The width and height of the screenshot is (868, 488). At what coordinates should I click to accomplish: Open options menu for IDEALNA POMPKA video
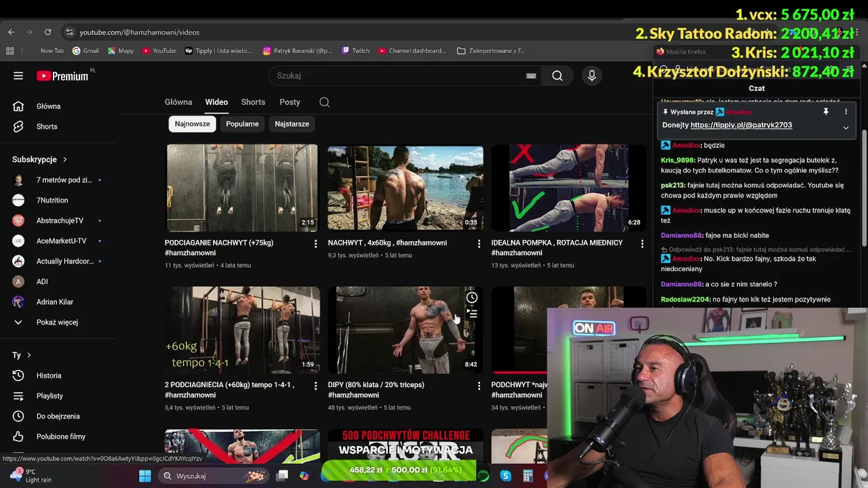point(642,243)
